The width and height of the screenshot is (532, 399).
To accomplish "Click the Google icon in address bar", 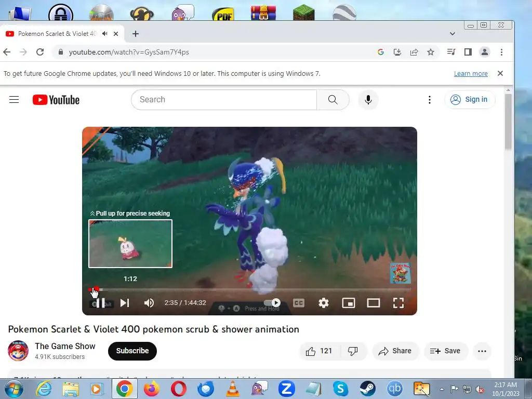I will [x=381, y=52].
